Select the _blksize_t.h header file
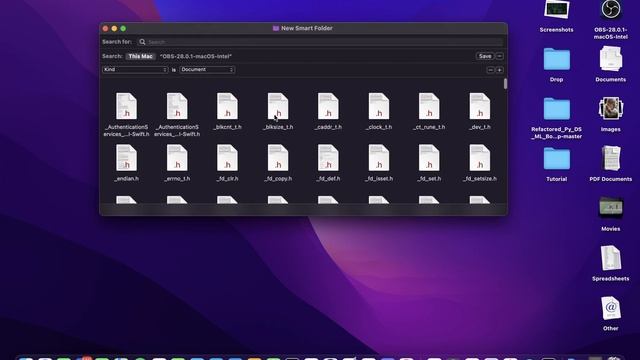The image size is (640, 360). pos(278,106)
